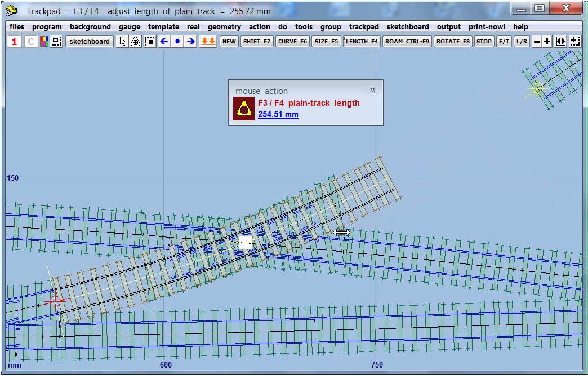Open the action menu
The width and height of the screenshot is (588, 376).
pos(259,26)
